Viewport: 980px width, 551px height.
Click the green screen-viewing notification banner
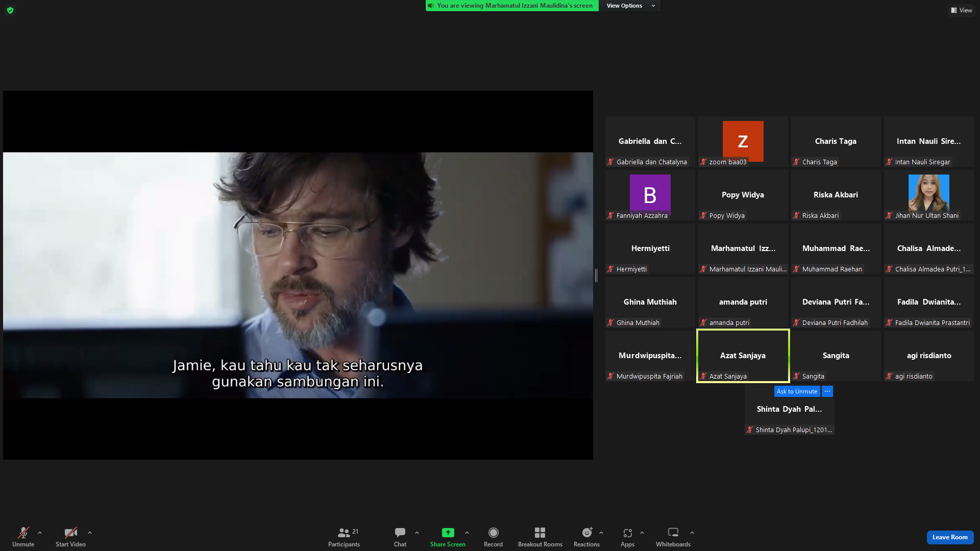(512, 6)
